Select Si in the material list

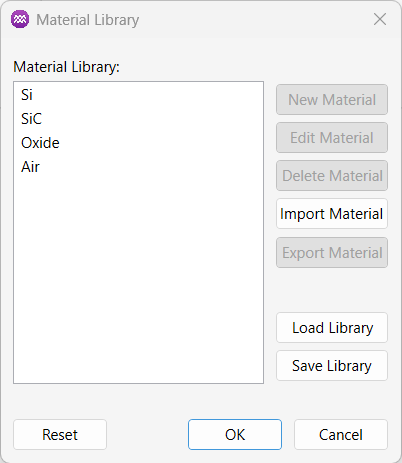click(x=138, y=95)
